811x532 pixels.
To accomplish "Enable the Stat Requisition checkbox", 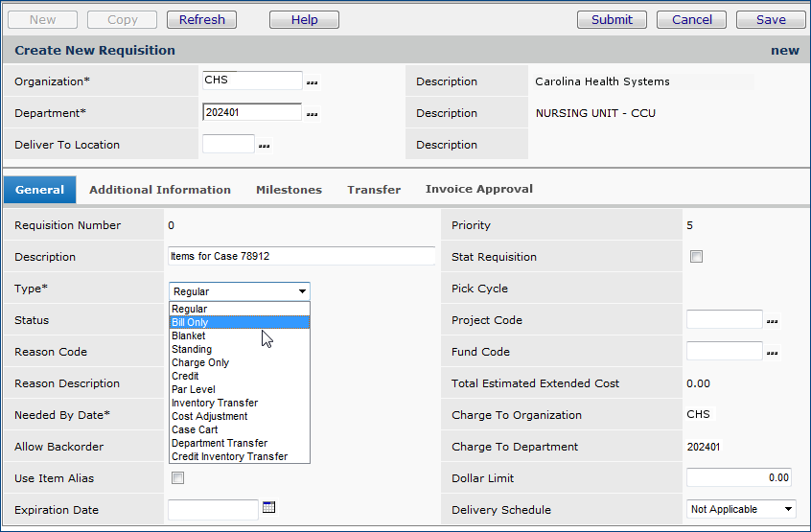I will (x=697, y=257).
